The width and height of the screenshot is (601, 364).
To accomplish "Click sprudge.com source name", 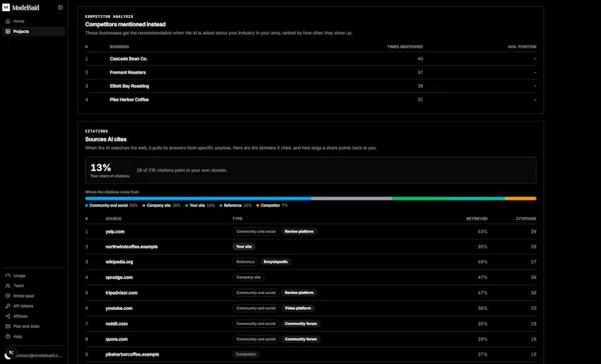I will pyautogui.click(x=119, y=278).
